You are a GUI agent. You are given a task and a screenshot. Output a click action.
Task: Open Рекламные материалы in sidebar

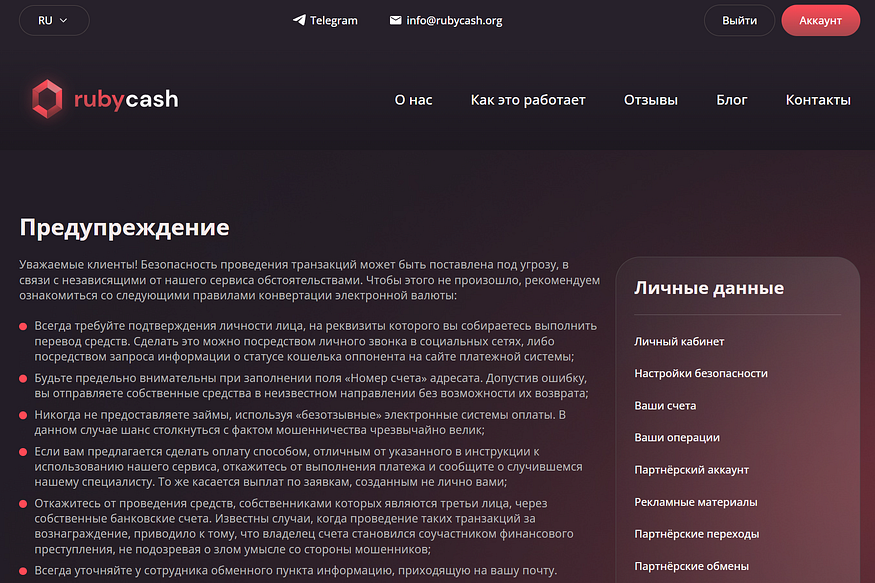[x=696, y=502]
